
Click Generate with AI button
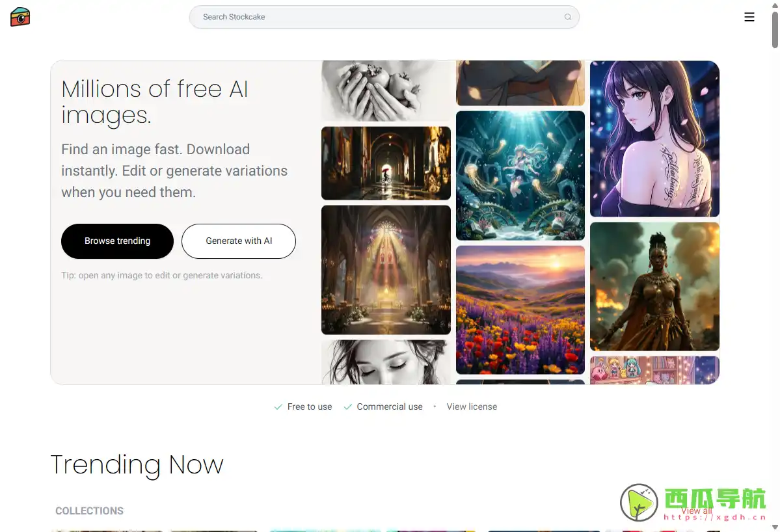(239, 241)
